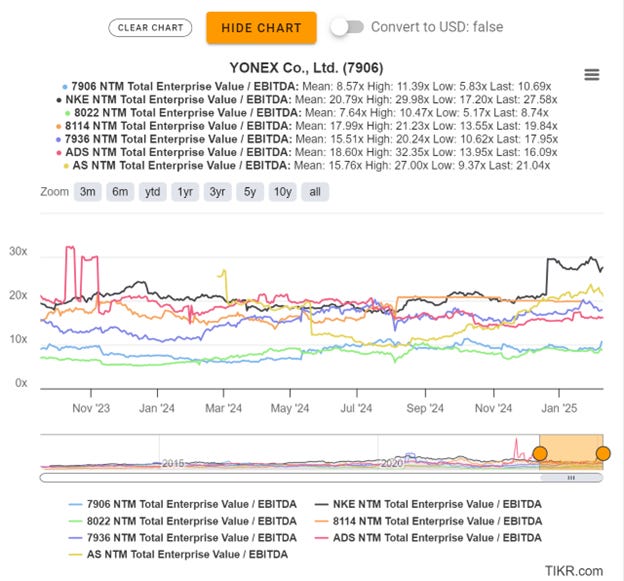The height and width of the screenshot is (581, 624).
Task: Toggle 8022 NTM series in bottom legend
Action: click(x=182, y=521)
